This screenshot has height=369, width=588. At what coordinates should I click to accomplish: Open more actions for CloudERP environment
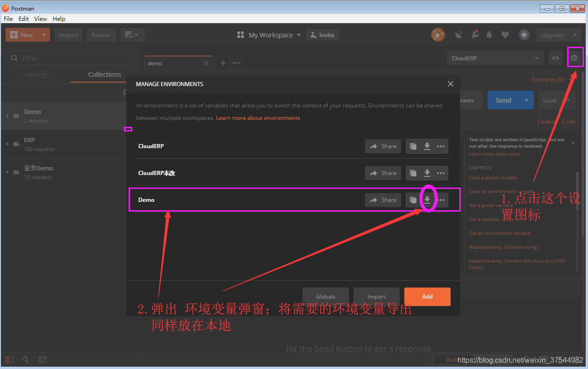coord(441,146)
